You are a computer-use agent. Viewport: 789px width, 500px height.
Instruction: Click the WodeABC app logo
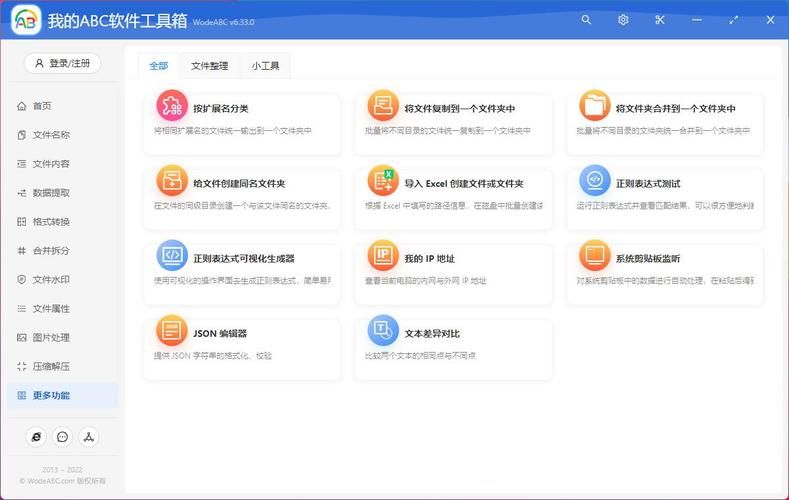(26, 20)
